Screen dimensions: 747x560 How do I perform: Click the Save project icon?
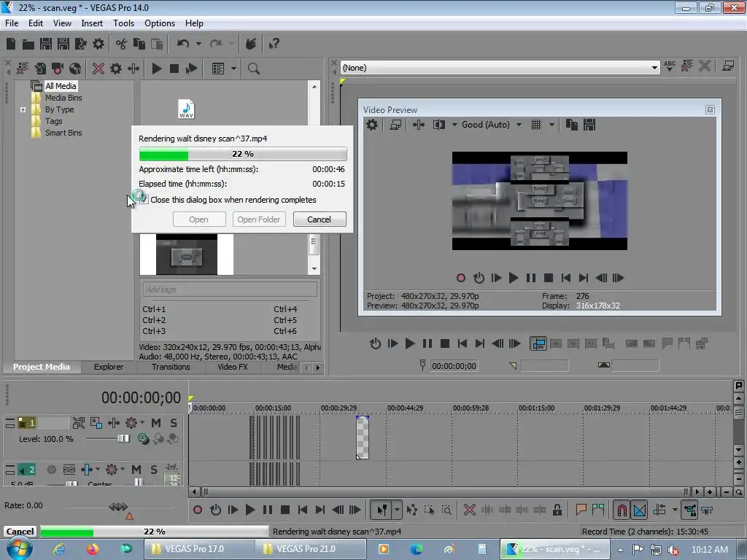point(46,44)
